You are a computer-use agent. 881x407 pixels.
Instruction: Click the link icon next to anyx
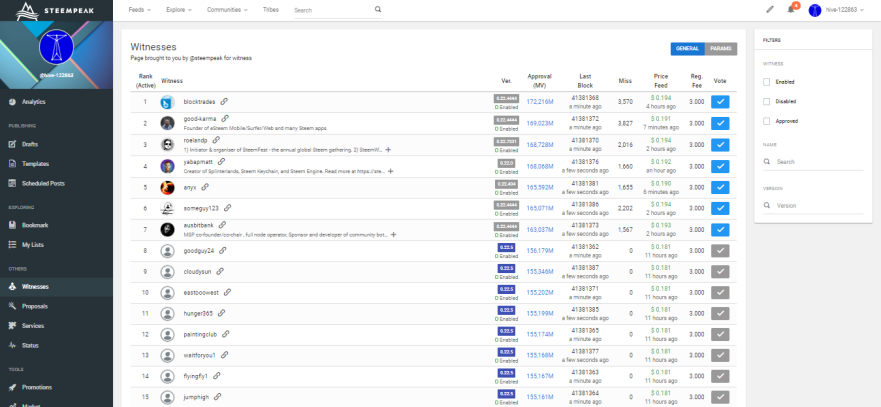[205, 187]
